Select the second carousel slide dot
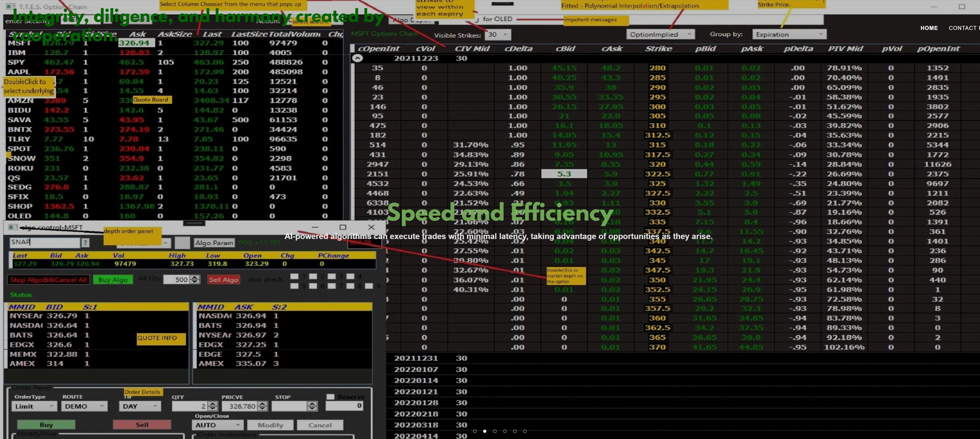The width and height of the screenshot is (980, 439). pyautogui.click(x=485, y=431)
